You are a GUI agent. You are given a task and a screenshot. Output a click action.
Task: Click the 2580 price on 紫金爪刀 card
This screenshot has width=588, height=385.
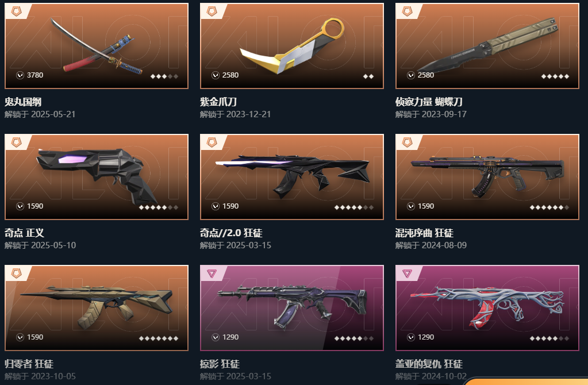click(x=230, y=75)
